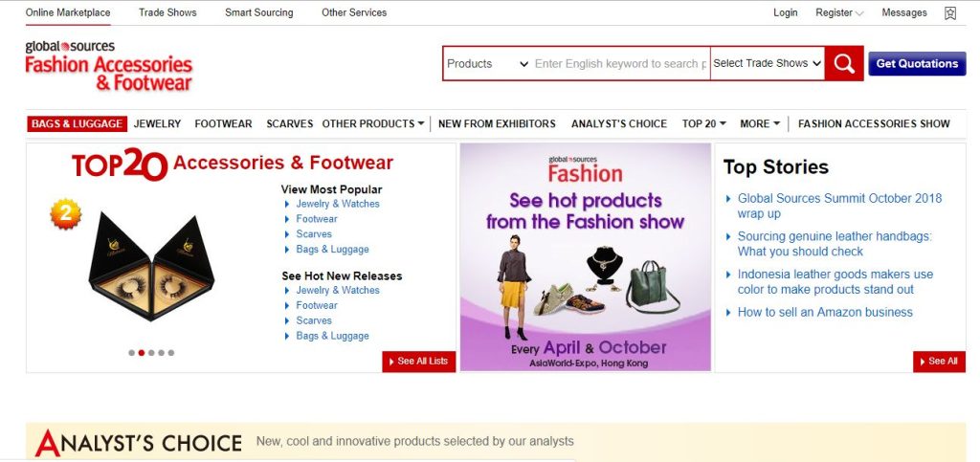Select the Jewelry category
Image resolution: width=980 pixels, height=462 pixels.
click(158, 123)
